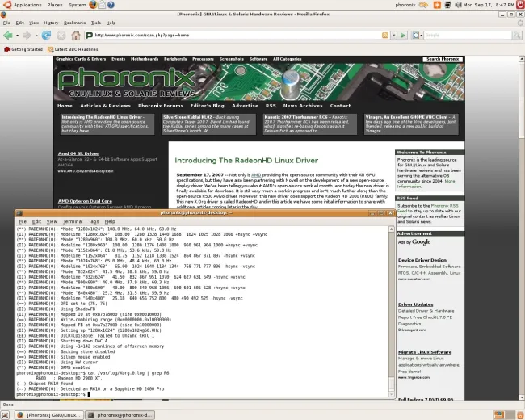Open Introducing The RadeonHD Linux Driver headline
The width and height of the screenshot is (525, 420).
[246, 161]
